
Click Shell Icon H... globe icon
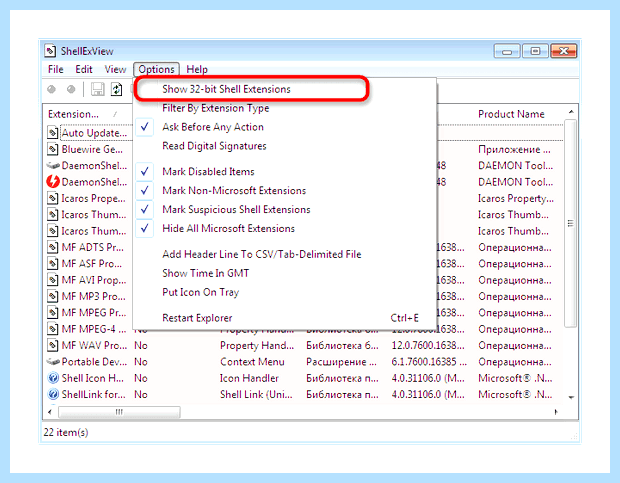(53, 378)
